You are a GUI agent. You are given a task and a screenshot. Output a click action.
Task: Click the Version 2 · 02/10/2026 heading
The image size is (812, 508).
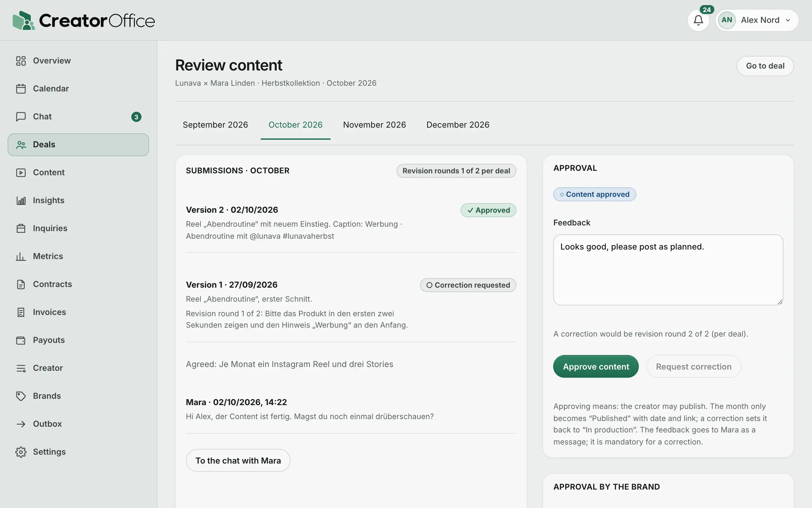[x=232, y=210]
